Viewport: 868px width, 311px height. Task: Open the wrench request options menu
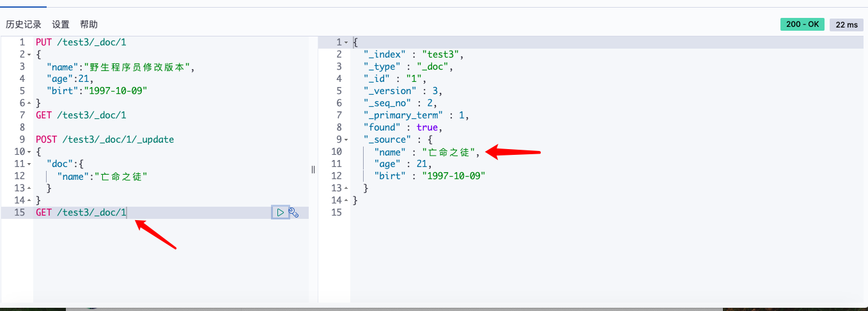click(294, 212)
